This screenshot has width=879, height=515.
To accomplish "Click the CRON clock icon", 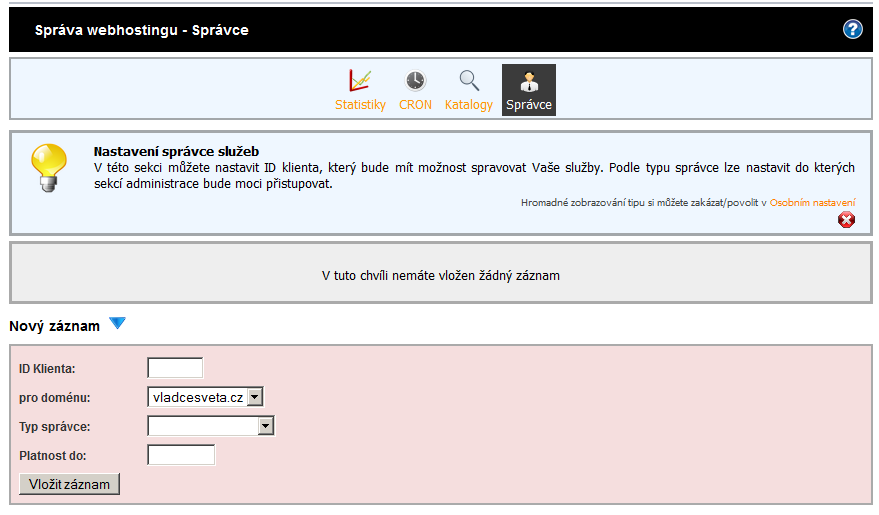I will (415, 81).
